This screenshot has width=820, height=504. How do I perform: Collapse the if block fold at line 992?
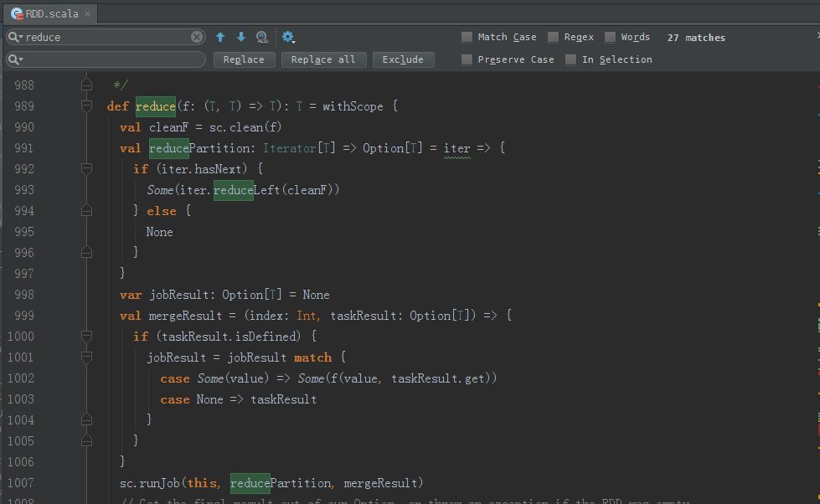87,169
